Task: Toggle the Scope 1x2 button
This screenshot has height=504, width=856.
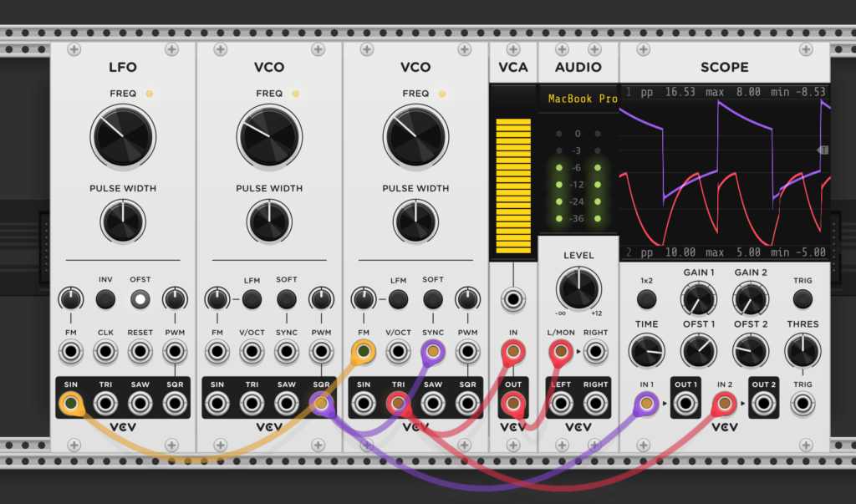Action: pyautogui.click(x=646, y=299)
